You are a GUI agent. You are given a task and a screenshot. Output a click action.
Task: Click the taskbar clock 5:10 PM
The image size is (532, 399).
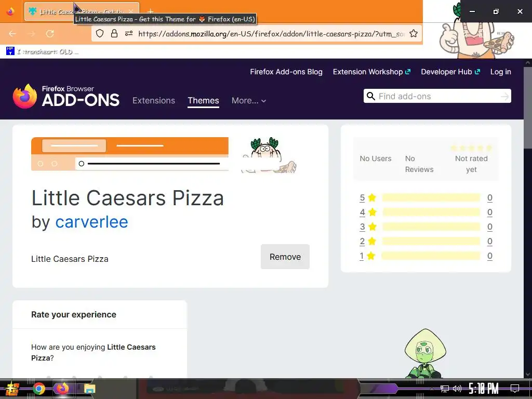pos(483,389)
